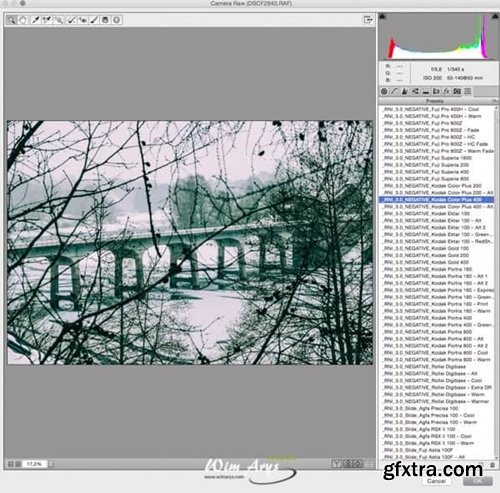Apply preset Fuji Pro 800Z - Fade
500x493 pixels.
click(437, 130)
